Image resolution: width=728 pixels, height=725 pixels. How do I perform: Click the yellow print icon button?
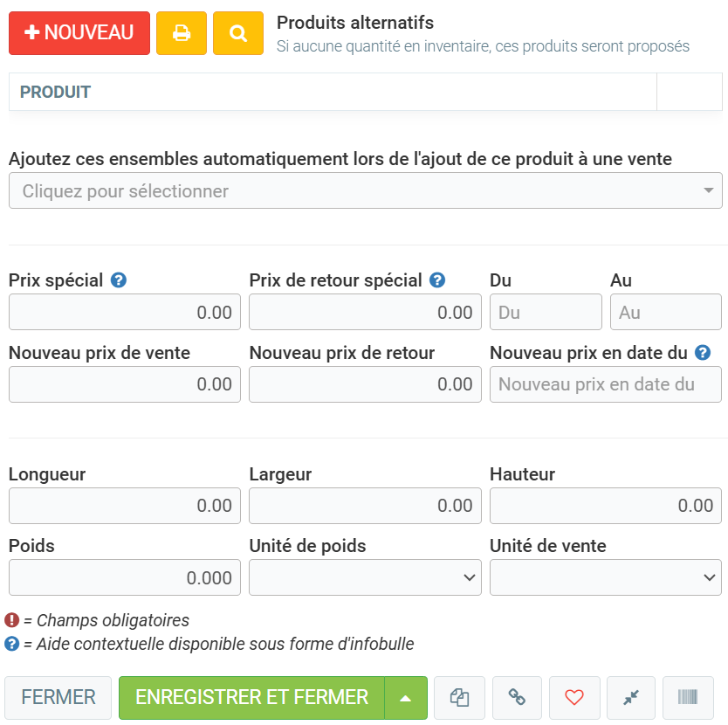[182, 33]
